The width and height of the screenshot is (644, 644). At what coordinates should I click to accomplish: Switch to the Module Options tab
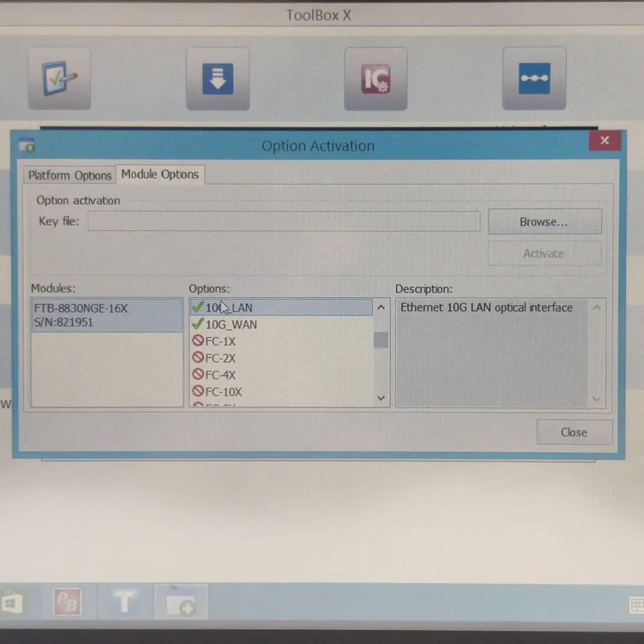tap(160, 175)
